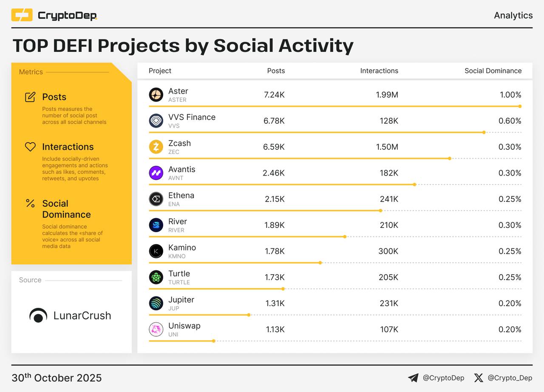Click the Analytics label at top right
The width and height of the screenshot is (544, 392).
pos(513,15)
